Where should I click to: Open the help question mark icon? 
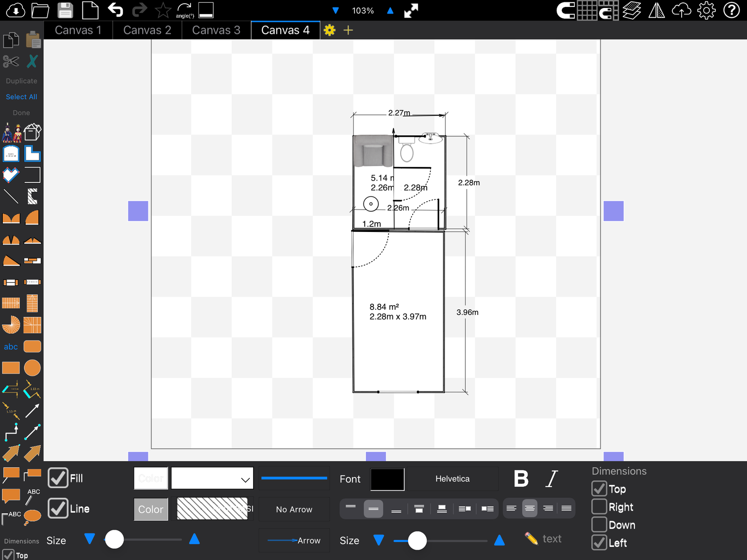pos(731,10)
